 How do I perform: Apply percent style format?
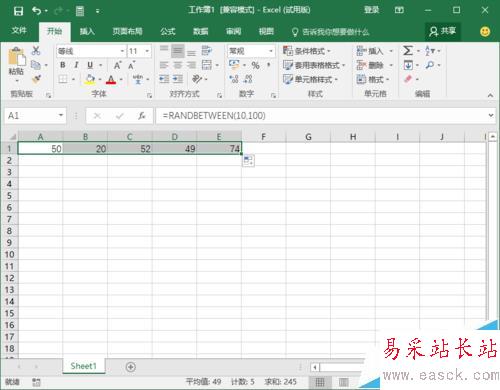coord(255,65)
